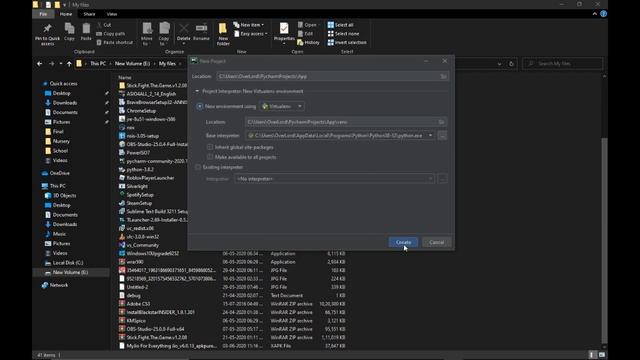Screen dimensions: 640x360
Task: Click This PC in the address breadcrumb
Action: click(98, 64)
